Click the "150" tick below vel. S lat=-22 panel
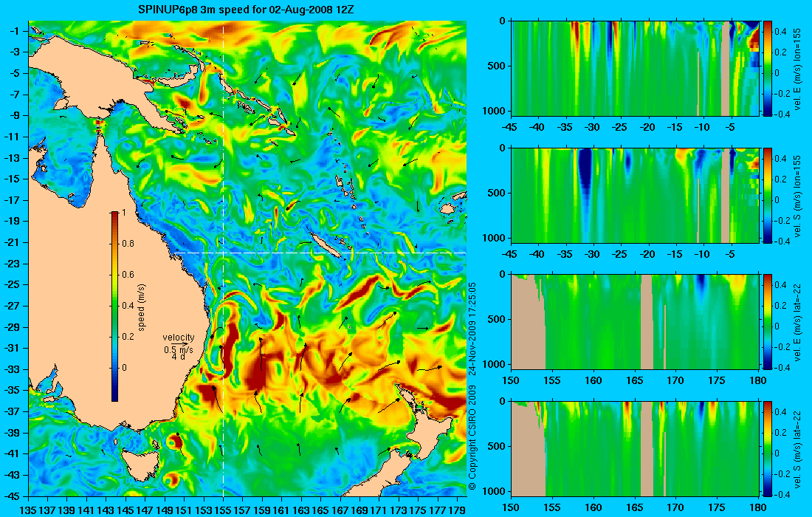Viewport: 812px width, 517px height. click(x=511, y=507)
